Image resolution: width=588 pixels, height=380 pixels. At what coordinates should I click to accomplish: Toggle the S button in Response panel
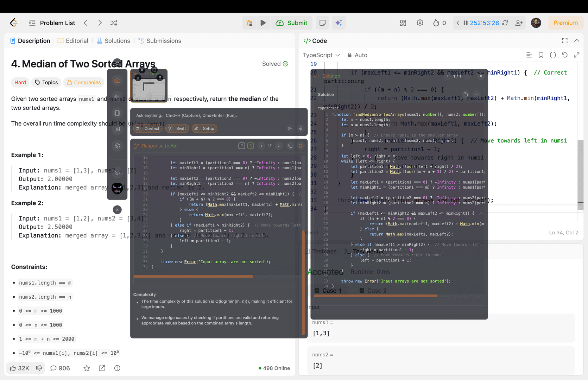click(x=251, y=146)
